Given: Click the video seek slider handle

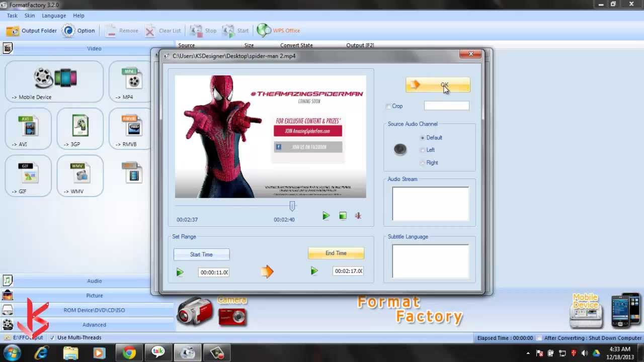Looking at the screenshot, I should click(x=292, y=206).
